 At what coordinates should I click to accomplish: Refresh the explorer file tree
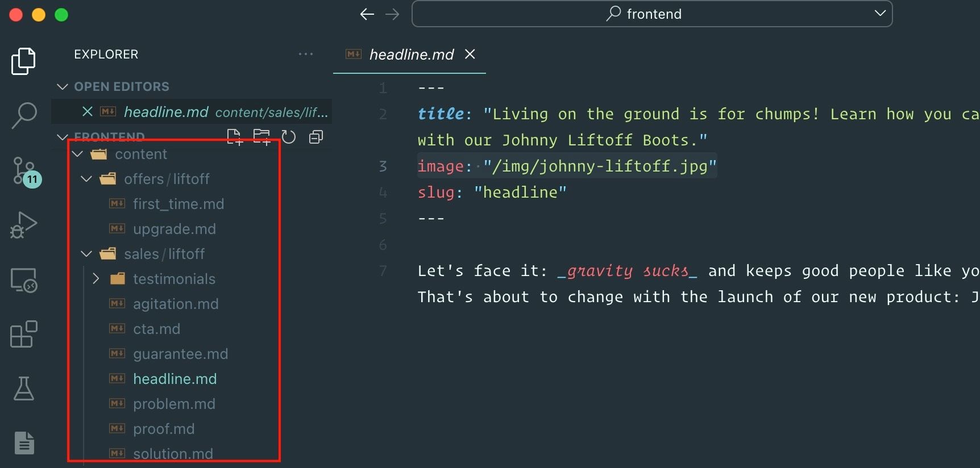tap(289, 137)
